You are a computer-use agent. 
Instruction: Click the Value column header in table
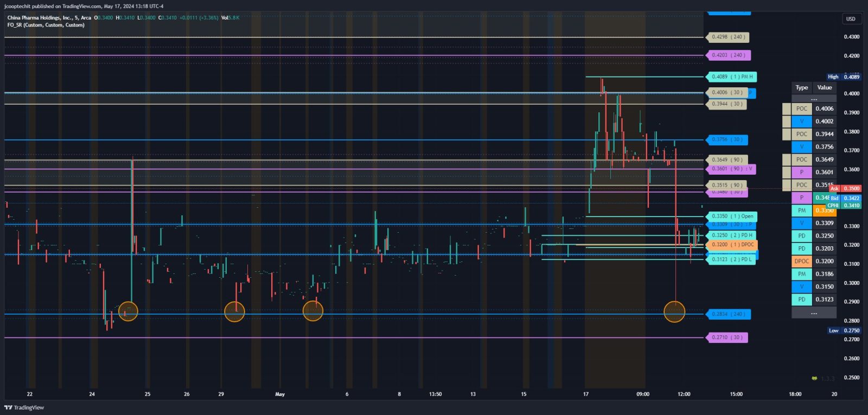[824, 88]
